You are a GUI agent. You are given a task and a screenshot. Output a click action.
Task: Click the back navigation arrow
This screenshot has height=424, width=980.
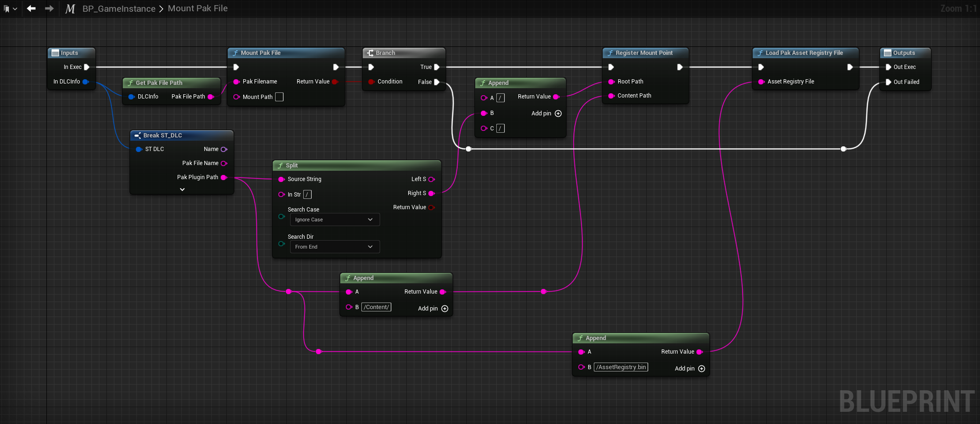pos(31,8)
